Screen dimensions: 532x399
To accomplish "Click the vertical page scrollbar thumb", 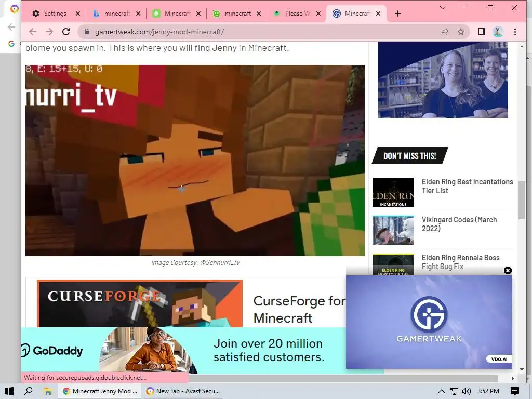I will point(522,200).
